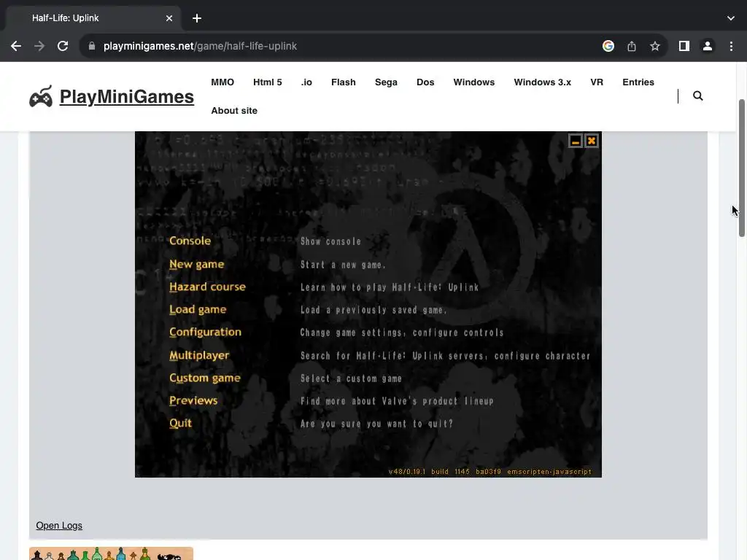The image size is (747, 560).
Task: Click "Are you sure you want to quit?"
Action: point(376,424)
